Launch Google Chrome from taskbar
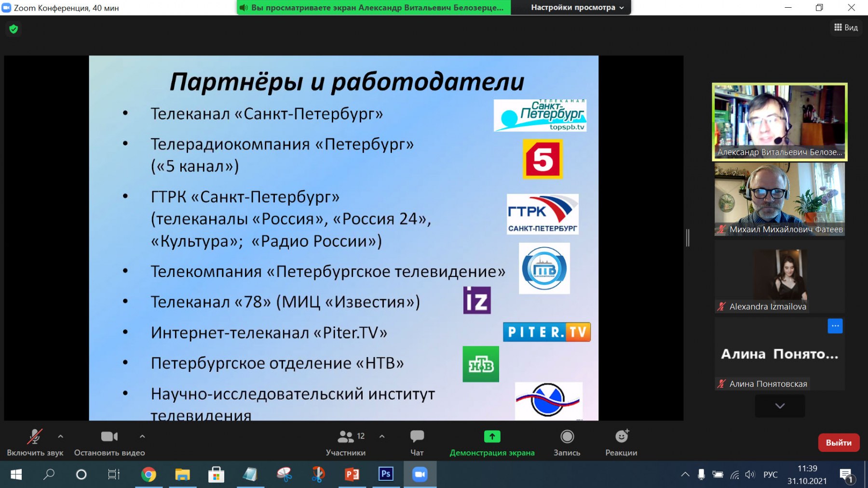Screen dimensions: 868x488 149,475
